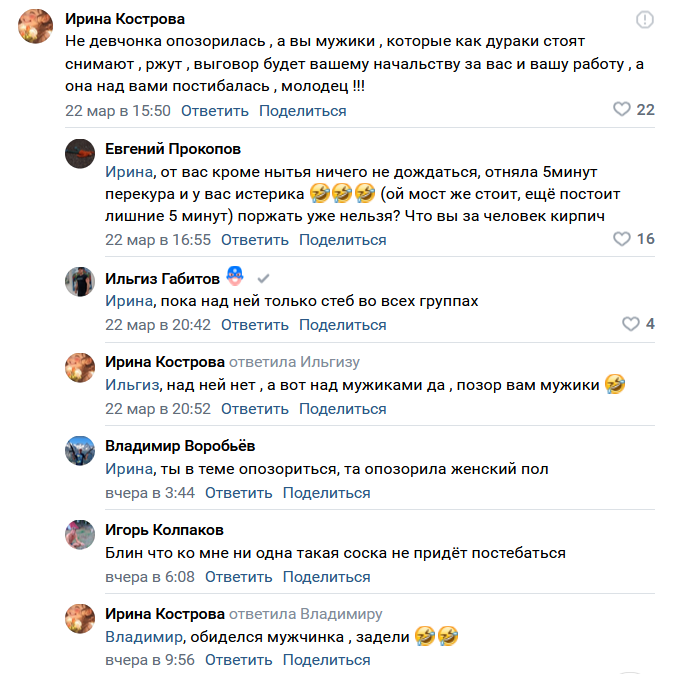The image size is (680, 674).
Task: Open Игорь Колпаков's avatar
Action: pyautogui.click(x=80, y=535)
